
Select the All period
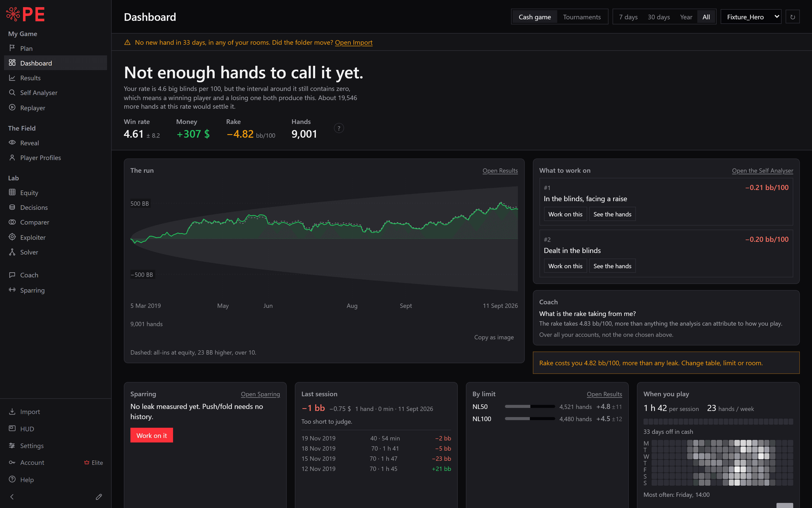[x=706, y=17]
